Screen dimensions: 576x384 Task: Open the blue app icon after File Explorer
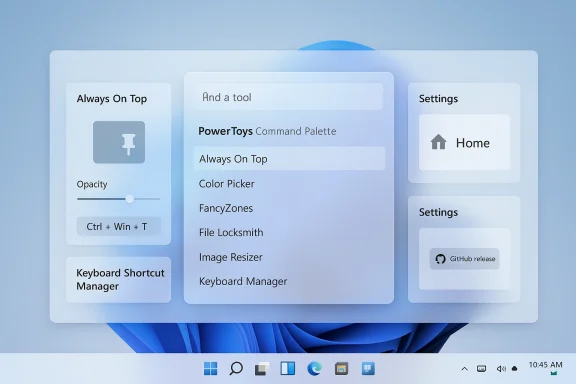tap(368, 368)
